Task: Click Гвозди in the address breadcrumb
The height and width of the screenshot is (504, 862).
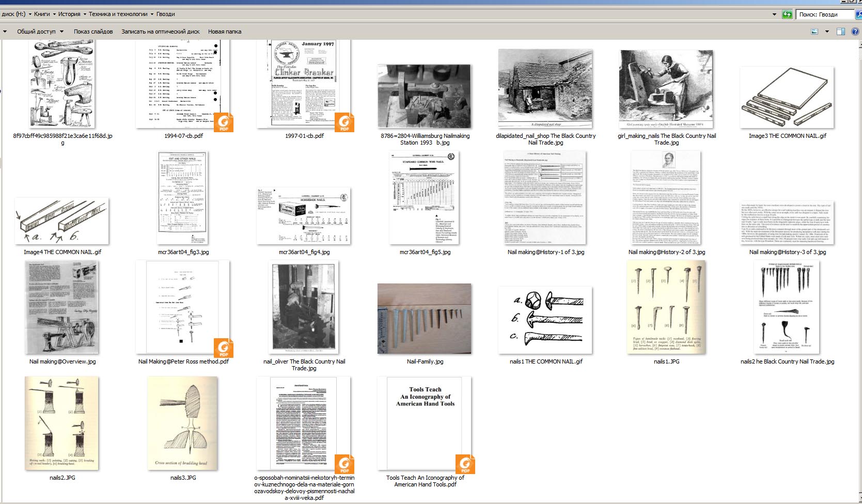Action: click(165, 14)
